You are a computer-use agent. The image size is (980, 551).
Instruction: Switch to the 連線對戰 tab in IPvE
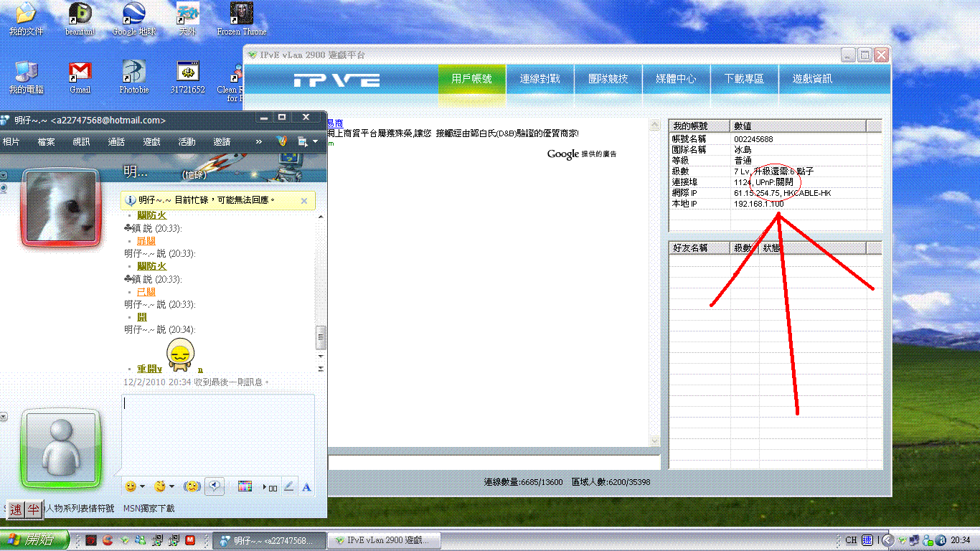pos(540,79)
